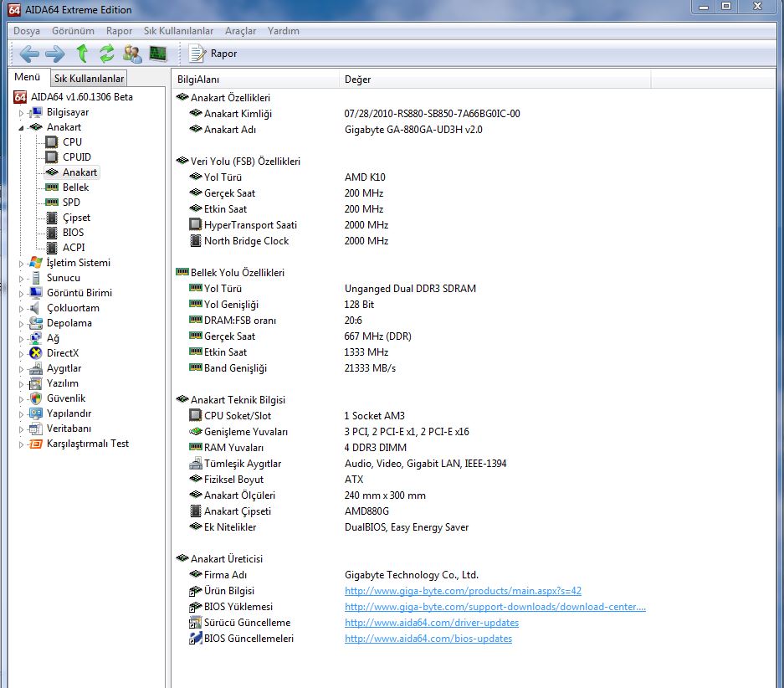
Task: Open the aida64.com driver-updates link
Action: 432,623
